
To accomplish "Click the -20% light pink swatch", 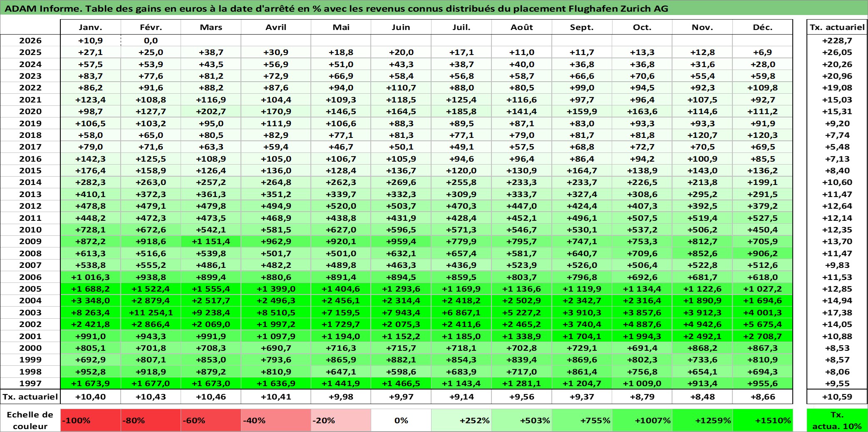I will [341, 420].
